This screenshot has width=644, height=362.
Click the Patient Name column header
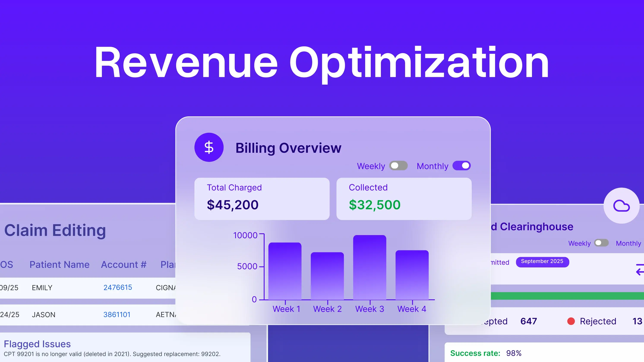click(59, 264)
